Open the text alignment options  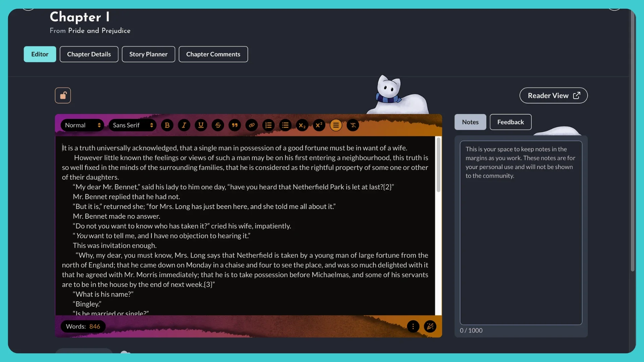tap(336, 125)
